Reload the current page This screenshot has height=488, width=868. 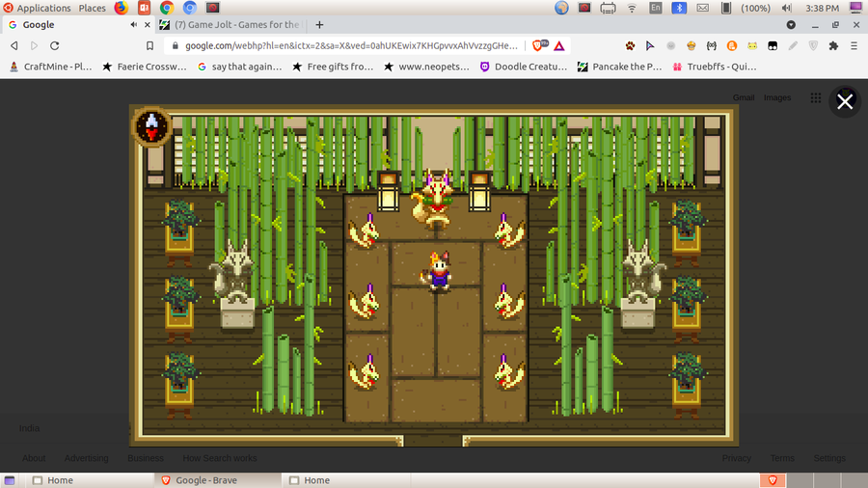[54, 46]
